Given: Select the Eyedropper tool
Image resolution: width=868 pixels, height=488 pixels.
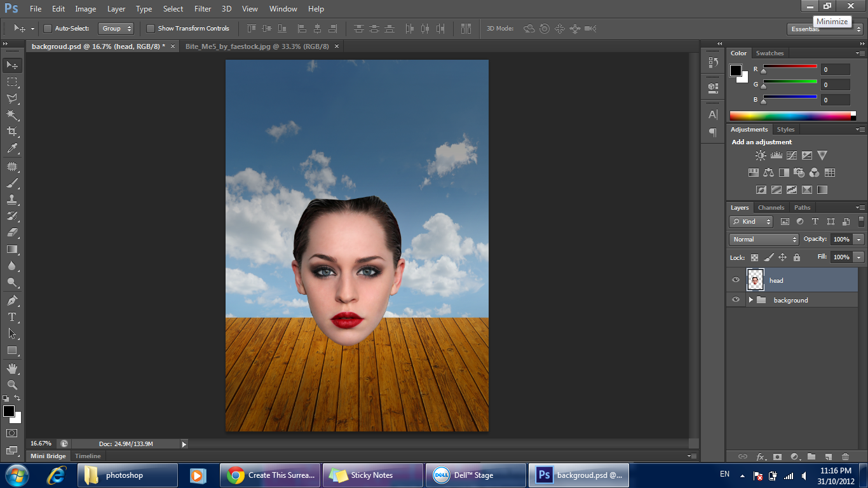Looking at the screenshot, I should point(12,149).
